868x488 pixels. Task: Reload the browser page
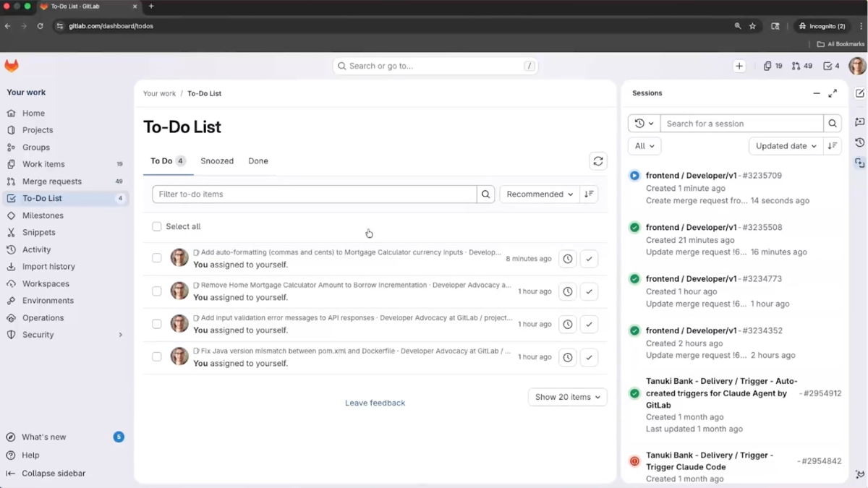click(x=40, y=26)
